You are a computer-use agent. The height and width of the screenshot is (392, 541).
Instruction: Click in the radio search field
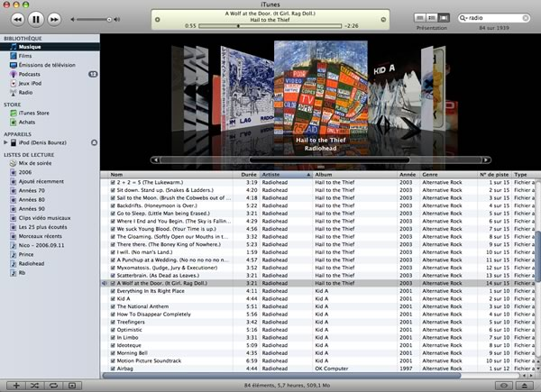click(x=494, y=18)
